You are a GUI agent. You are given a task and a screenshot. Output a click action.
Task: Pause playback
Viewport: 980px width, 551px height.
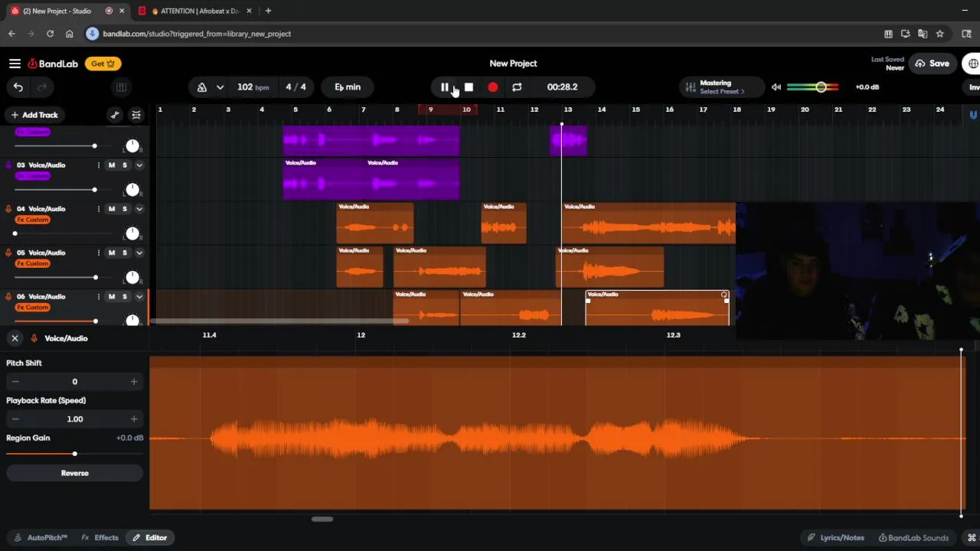point(444,87)
